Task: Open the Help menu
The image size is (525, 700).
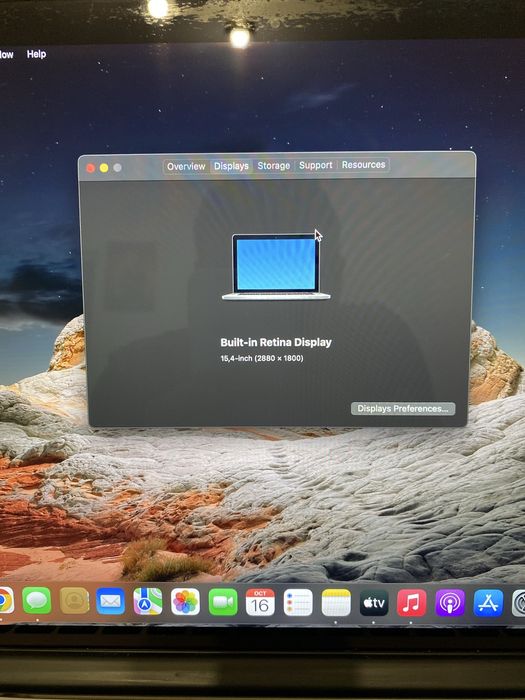Action: click(x=36, y=54)
